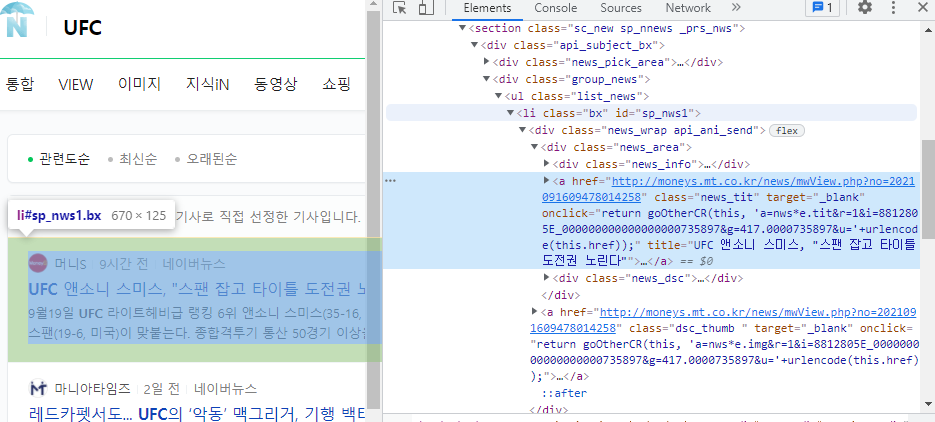Click the 머니S publisher name
Image resolution: width=935 pixels, height=422 pixels.
71,263
